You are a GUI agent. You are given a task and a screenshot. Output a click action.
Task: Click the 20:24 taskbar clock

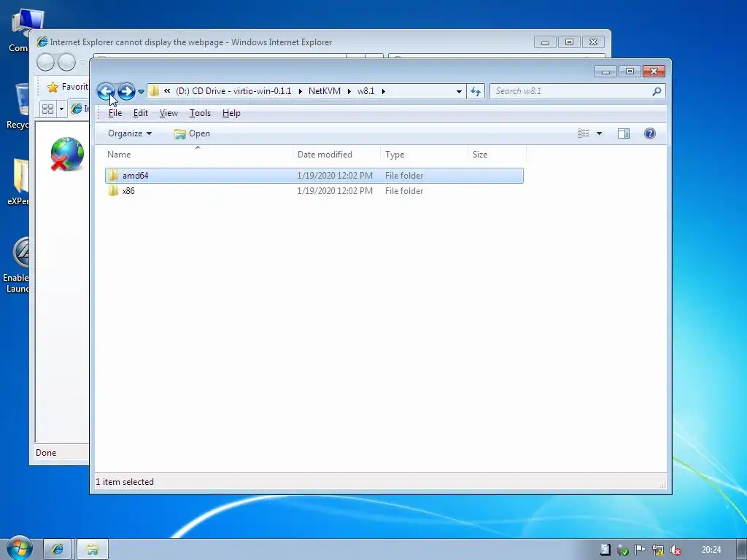(711, 550)
